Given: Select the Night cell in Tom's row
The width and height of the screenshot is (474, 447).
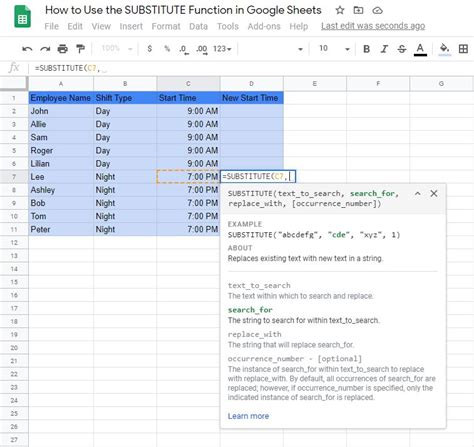Looking at the screenshot, I should [125, 216].
